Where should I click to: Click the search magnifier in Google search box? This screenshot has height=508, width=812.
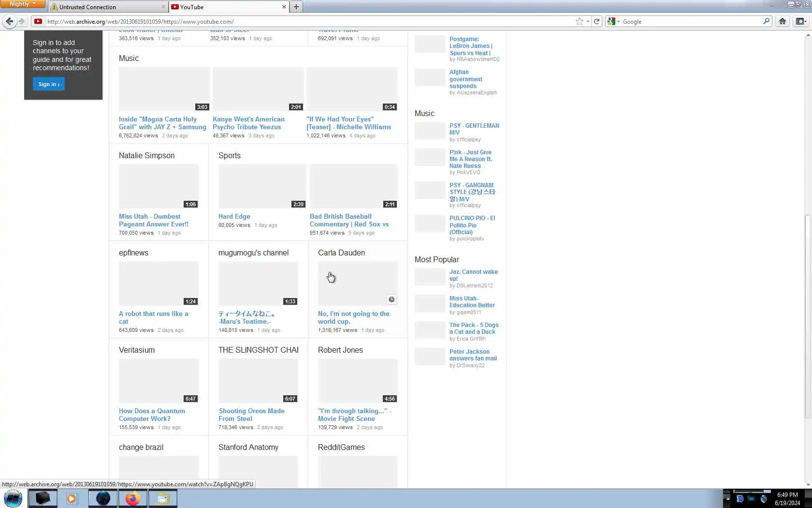tap(766, 21)
